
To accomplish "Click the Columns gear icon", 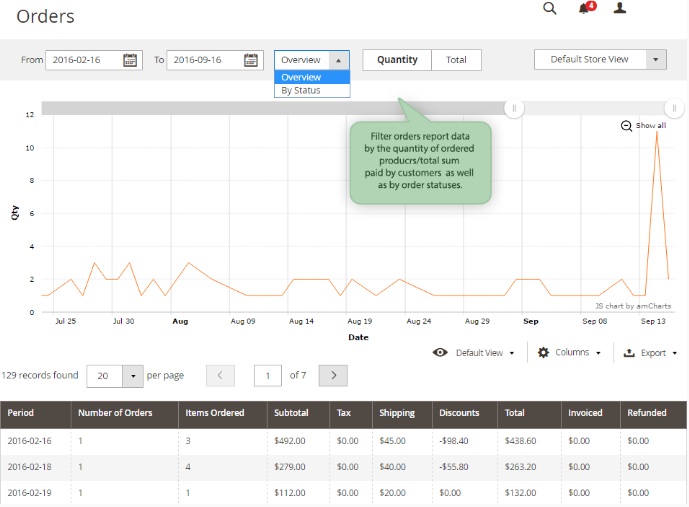I will point(544,353).
